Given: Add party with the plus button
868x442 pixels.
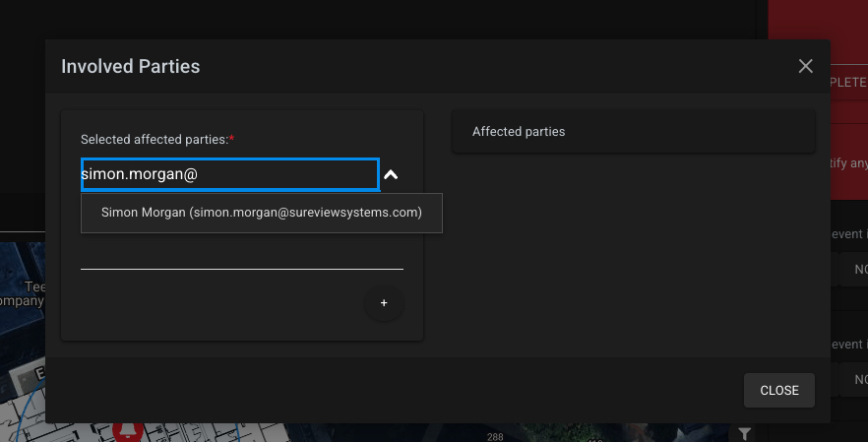Looking at the screenshot, I should coord(384,303).
